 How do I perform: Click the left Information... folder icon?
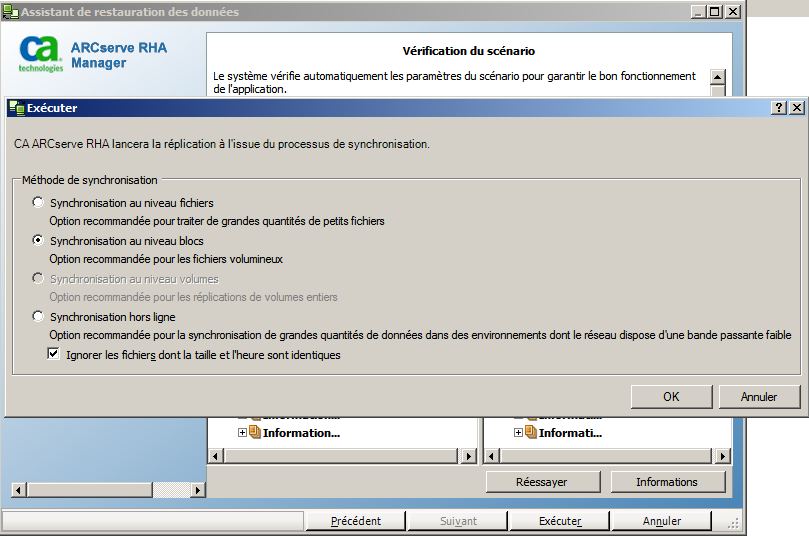(x=255, y=432)
